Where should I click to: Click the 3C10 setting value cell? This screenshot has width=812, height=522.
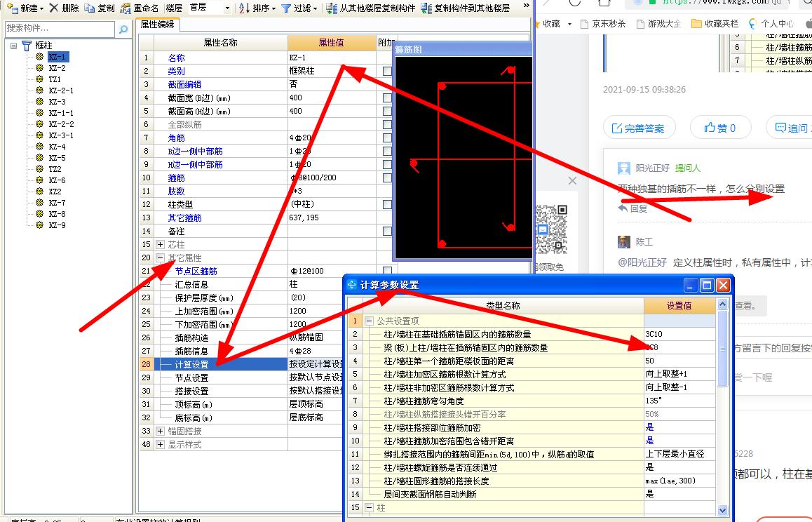[x=679, y=334]
